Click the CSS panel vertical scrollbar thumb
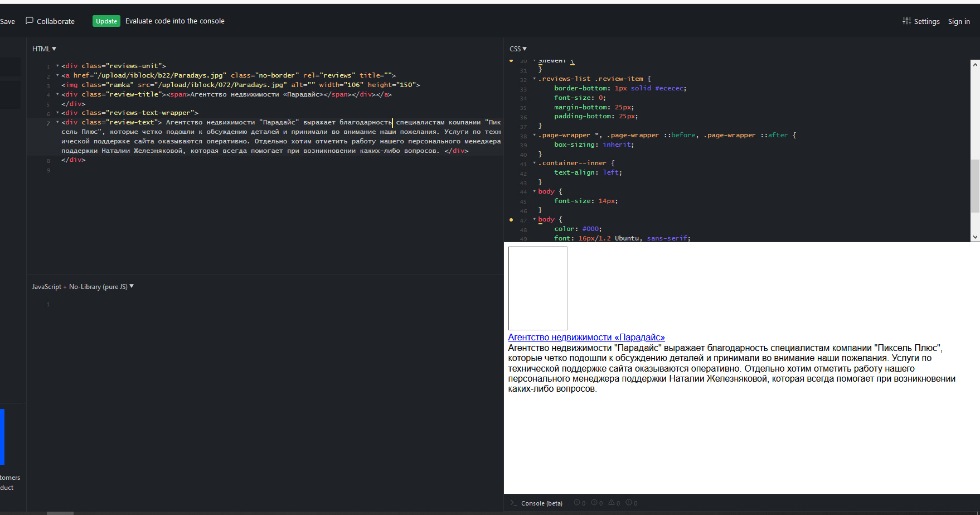The image size is (980, 515). [x=975, y=186]
